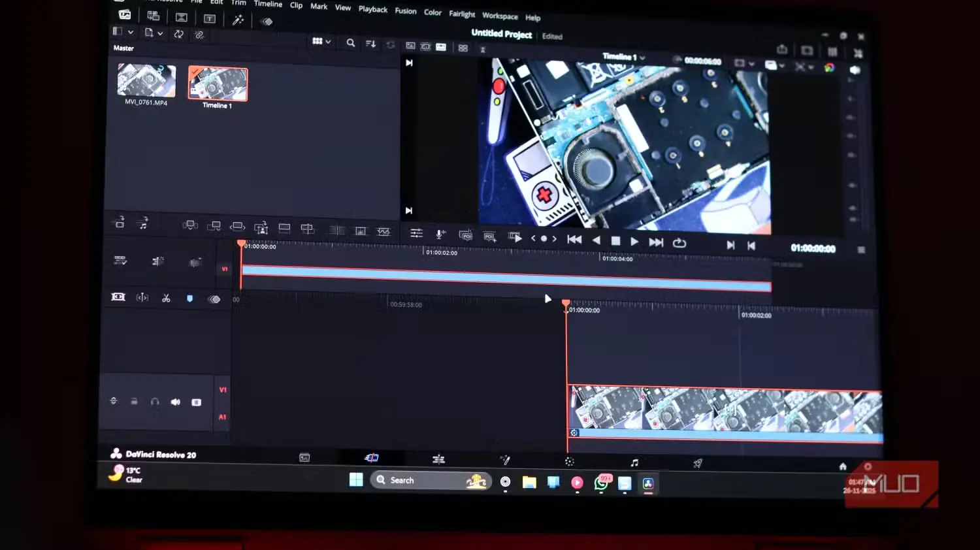Click the Source Overwrite edit icon
Image resolution: width=980 pixels, height=550 pixels.
click(x=307, y=229)
